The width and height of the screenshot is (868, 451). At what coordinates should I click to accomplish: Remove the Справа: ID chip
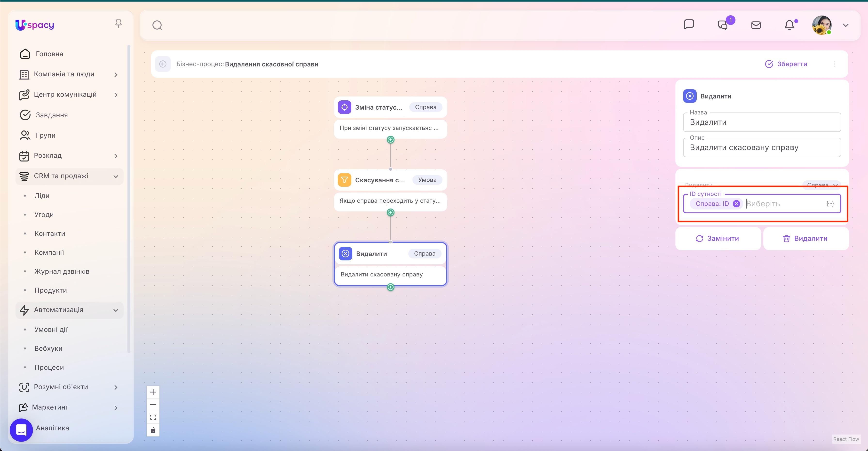(736, 203)
